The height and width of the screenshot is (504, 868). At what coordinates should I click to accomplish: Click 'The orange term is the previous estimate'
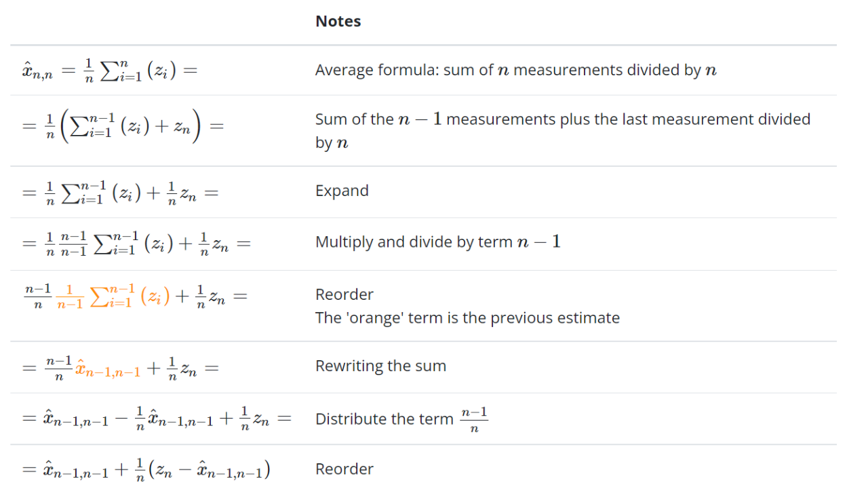tap(467, 317)
